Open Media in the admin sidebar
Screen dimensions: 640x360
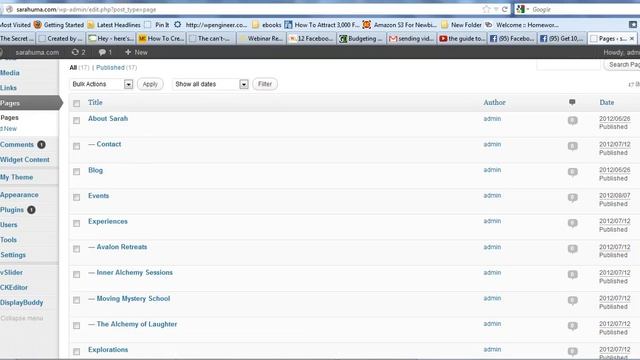pyautogui.click(x=10, y=73)
